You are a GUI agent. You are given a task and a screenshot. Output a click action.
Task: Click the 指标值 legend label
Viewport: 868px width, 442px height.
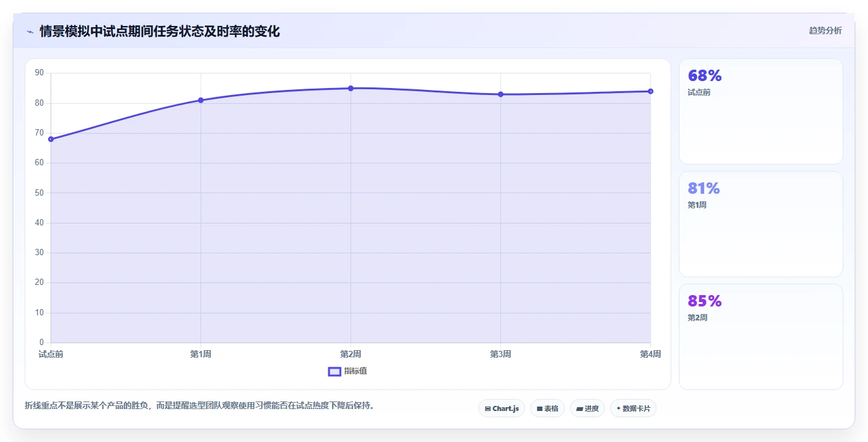(x=356, y=371)
